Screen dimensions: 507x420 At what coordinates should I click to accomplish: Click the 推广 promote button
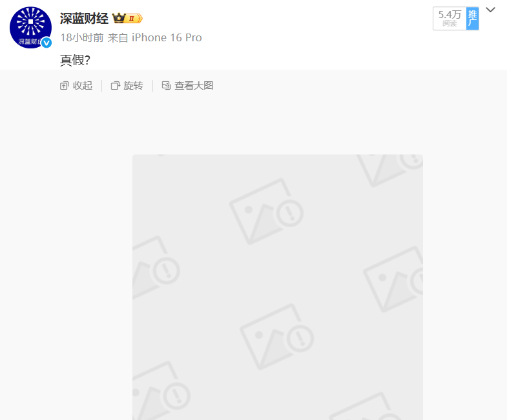click(x=472, y=19)
